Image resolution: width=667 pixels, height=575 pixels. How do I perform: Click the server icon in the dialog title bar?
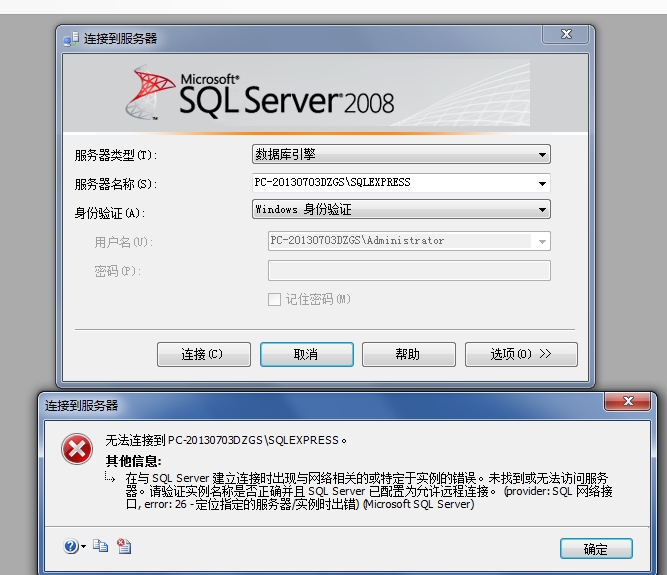tap(71, 39)
